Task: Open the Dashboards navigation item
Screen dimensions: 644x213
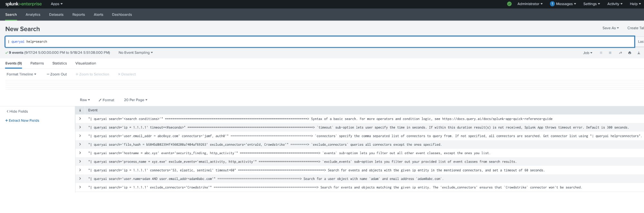Action: 122,15
